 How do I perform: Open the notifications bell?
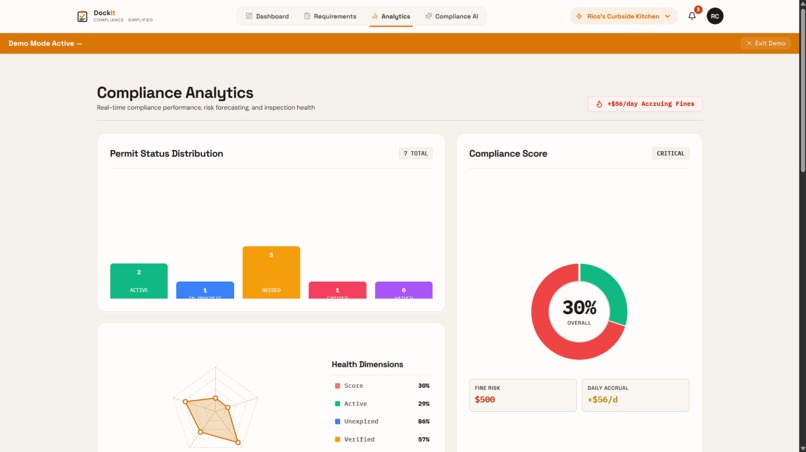[692, 16]
